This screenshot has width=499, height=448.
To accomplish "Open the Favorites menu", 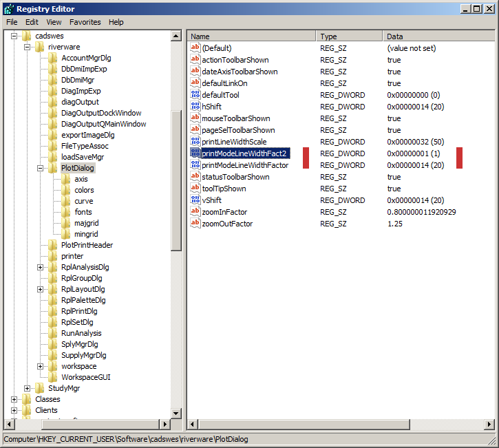I will pyautogui.click(x=85, y=22).
